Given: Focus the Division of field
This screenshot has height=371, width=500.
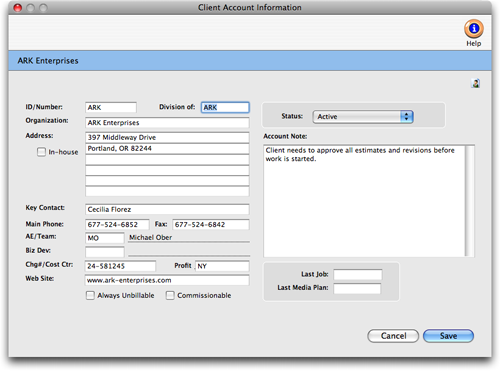Looking at the screenshot, I should pos(225,107).
